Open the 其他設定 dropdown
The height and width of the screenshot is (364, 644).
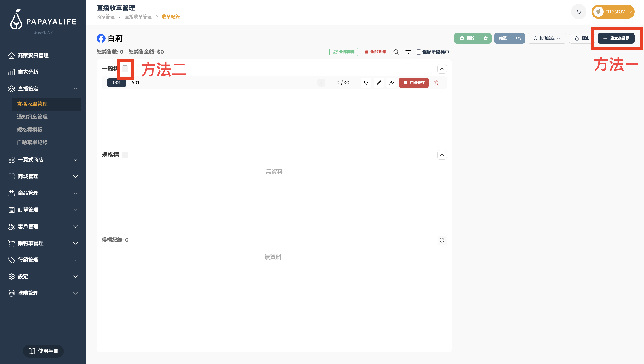[547, 38]
